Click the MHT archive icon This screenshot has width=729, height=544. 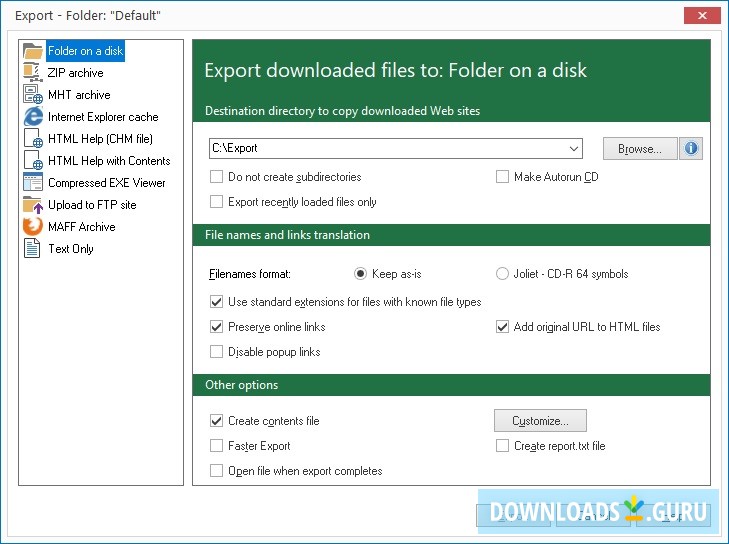point(33,94)
